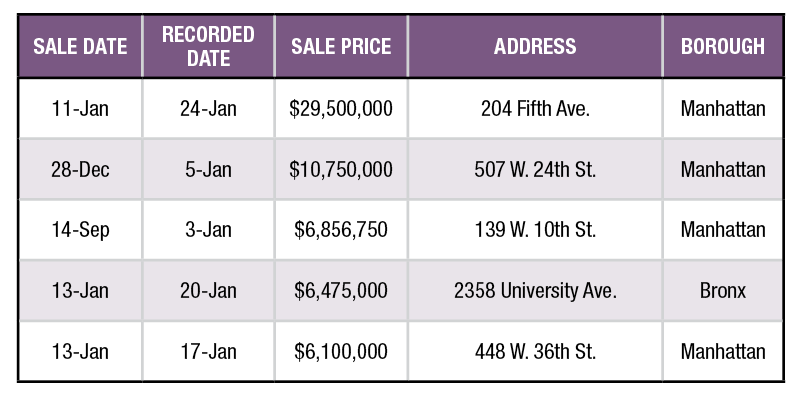800x396 pixels.
Task: Select the 17-Jan recorded date cell
Action: (208, 351)
